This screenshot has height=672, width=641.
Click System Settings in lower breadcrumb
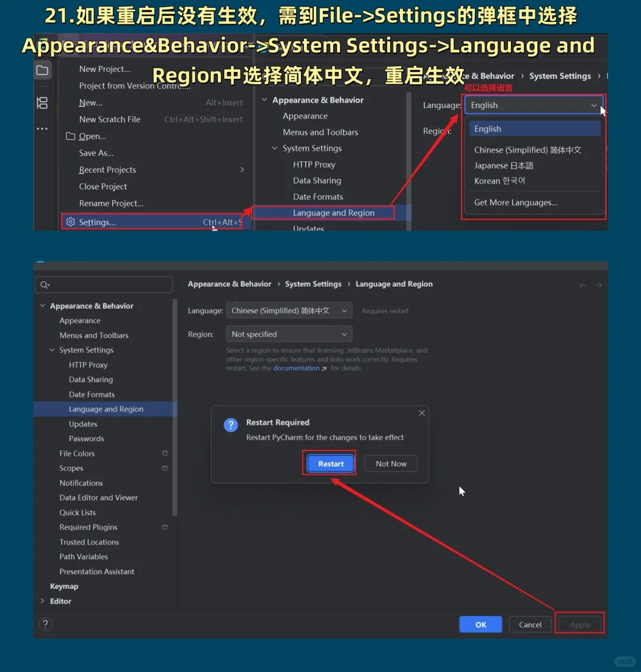coord(313,284)
